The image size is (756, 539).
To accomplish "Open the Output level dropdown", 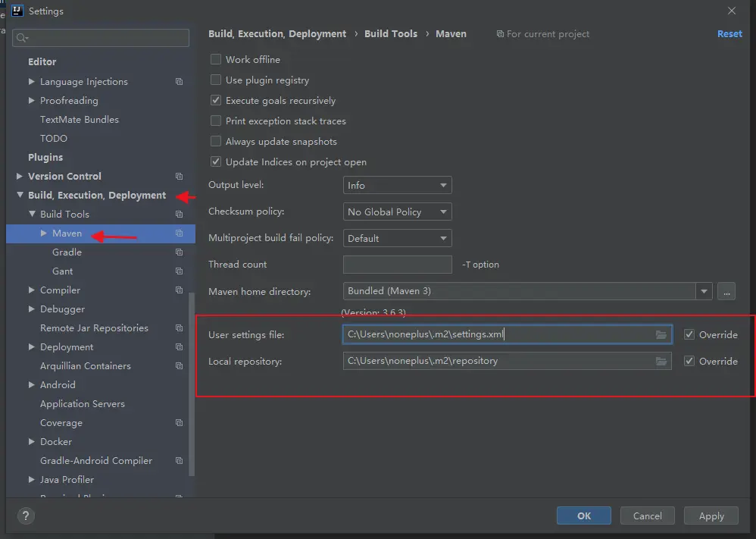I will pos(397,185).
